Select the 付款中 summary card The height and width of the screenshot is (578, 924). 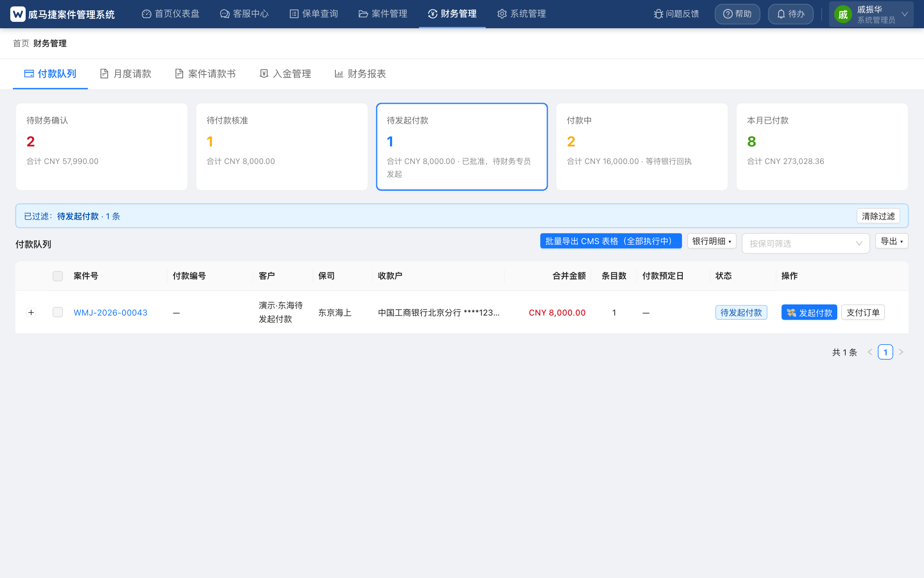(x=642, y=147)
